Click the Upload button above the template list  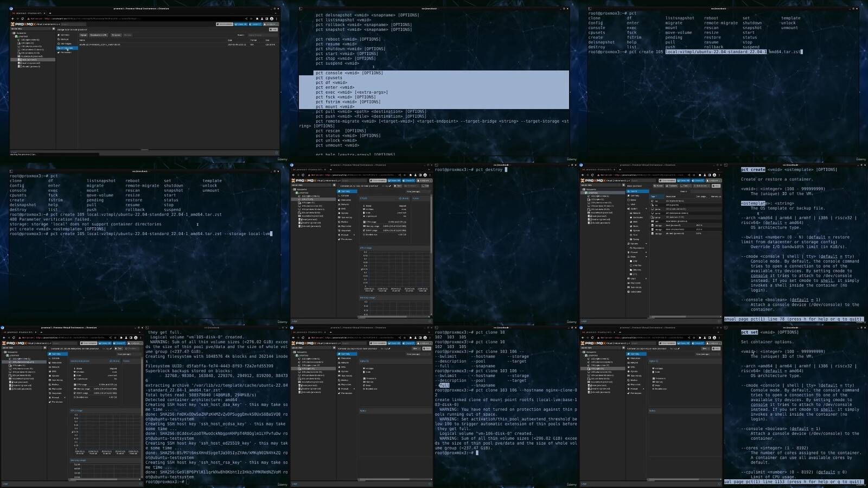pyautogui.click(x=83, y=35)
